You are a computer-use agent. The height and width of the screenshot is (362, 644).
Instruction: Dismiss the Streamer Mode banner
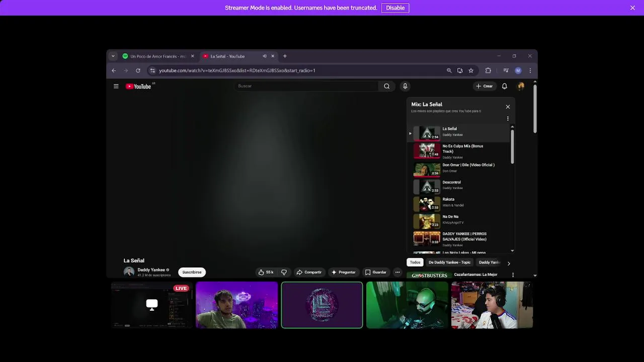[x=632, y=8]
